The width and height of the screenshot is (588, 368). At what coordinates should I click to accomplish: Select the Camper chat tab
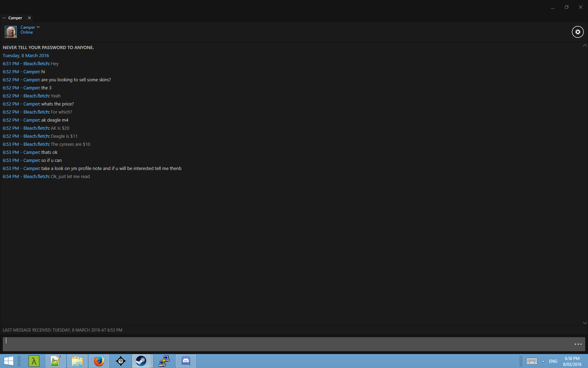pos(15,18)
